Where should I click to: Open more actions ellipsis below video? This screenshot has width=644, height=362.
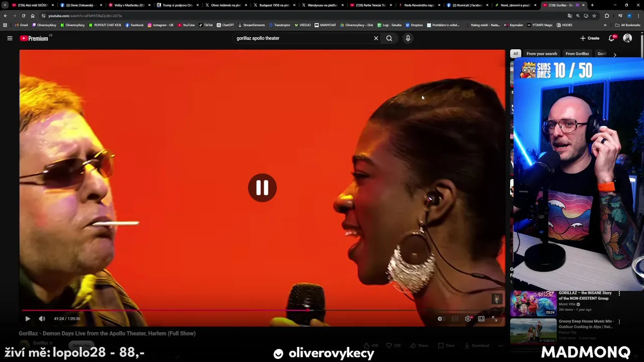click(501, 345)
